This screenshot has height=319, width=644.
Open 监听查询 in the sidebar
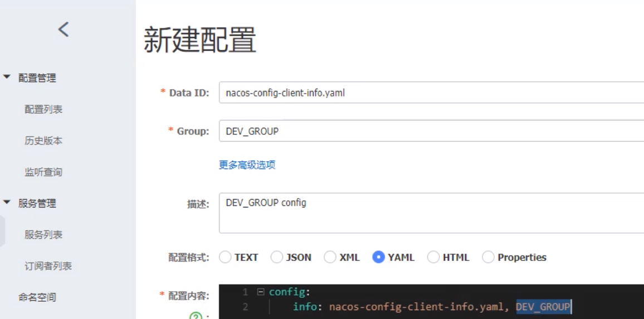(43, 172)
